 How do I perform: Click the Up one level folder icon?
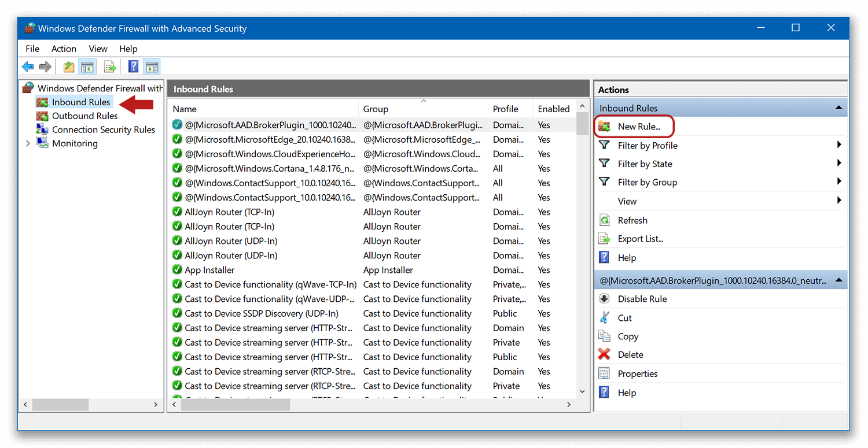point(69,67)
